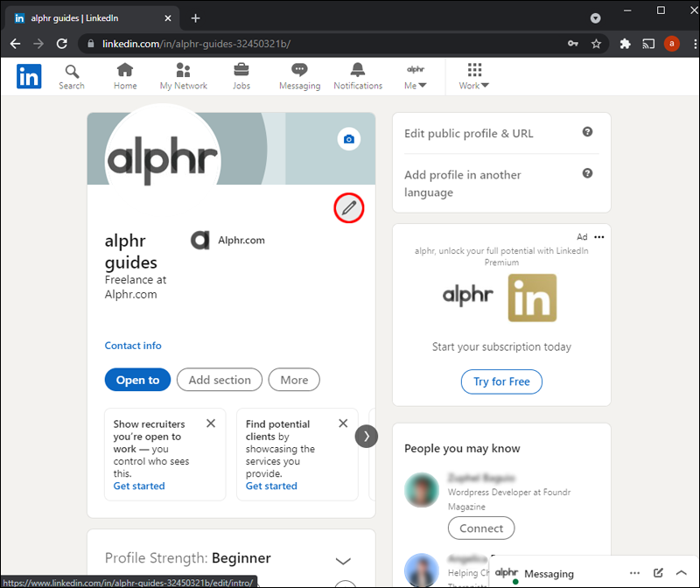700x588 pixels.
Task: Open the Notifications bell
Action: coord(358,76)
